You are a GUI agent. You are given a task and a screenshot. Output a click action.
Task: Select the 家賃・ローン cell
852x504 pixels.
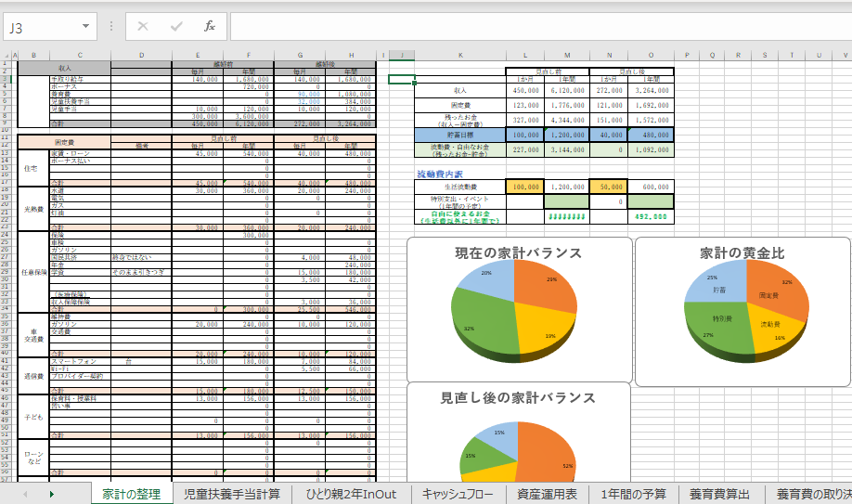pos(80,154)
